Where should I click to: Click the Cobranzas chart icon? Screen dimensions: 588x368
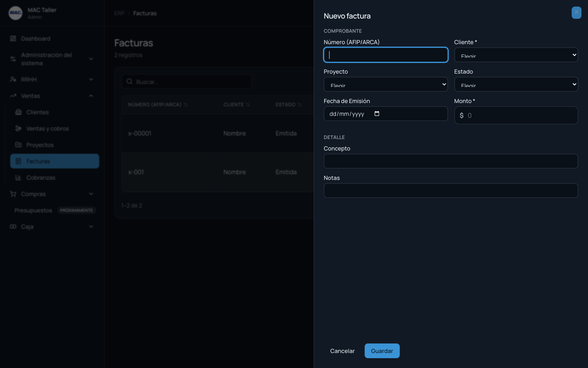[18, 177]
